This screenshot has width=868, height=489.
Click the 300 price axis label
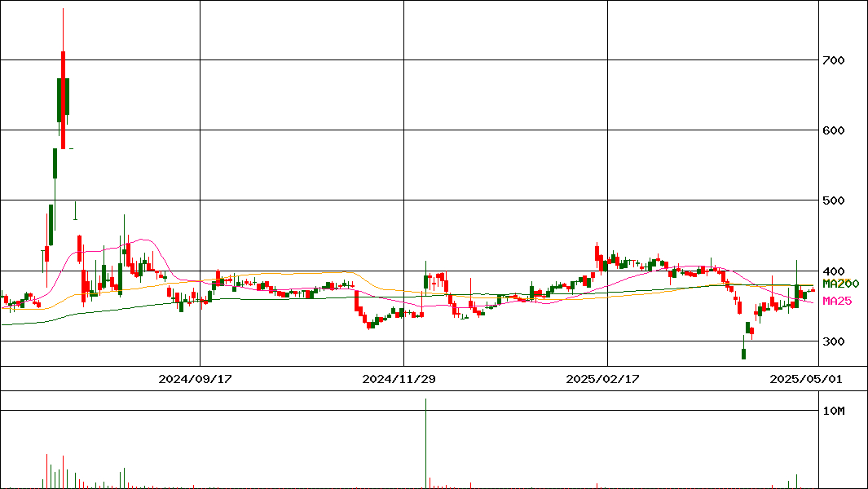[x=834, y=341]
